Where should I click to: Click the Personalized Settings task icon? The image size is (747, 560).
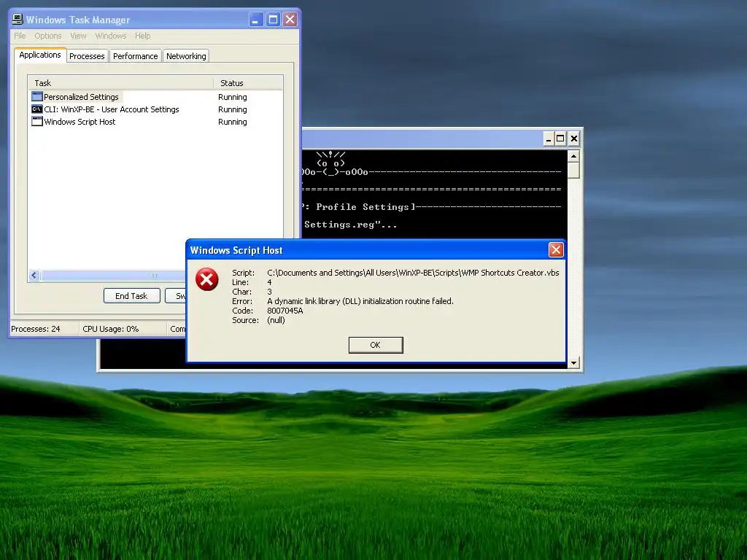pyautogui.click(x=37, y=97)
